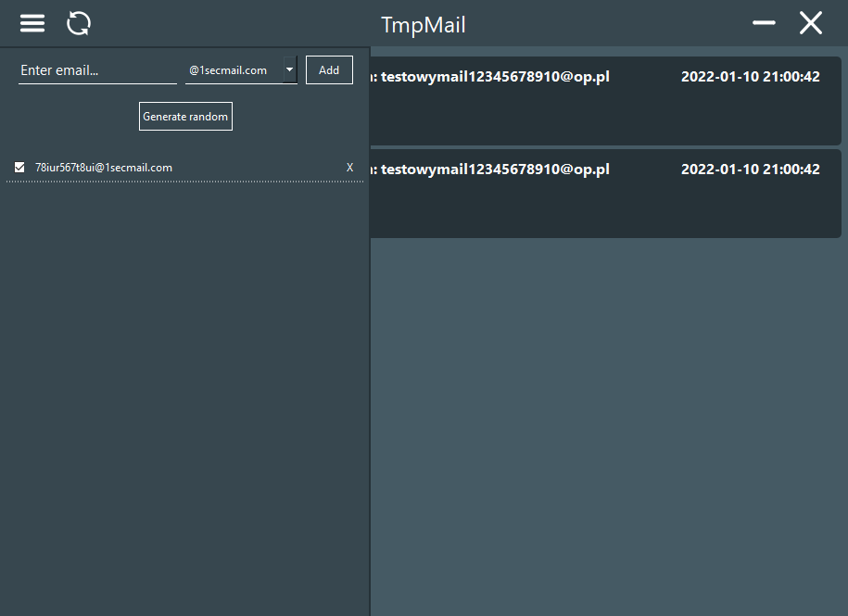Minimize the TmpMail window

point(764,23)
